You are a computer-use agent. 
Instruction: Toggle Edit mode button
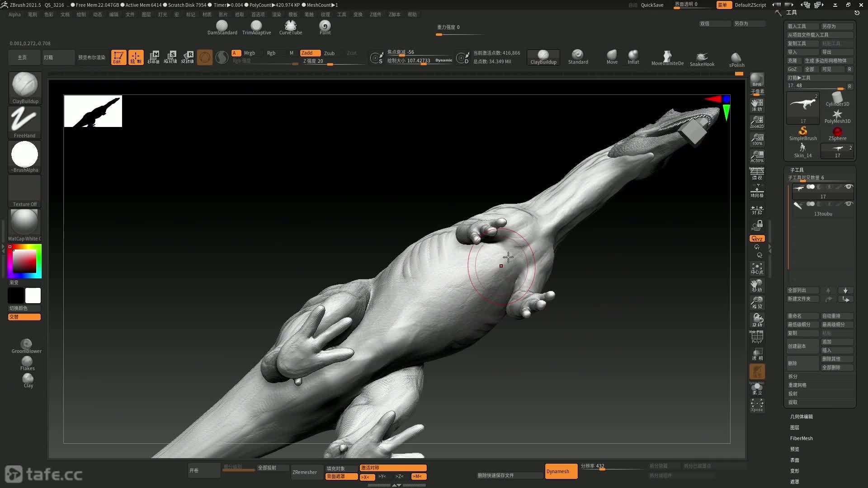[x=118, y=57]
